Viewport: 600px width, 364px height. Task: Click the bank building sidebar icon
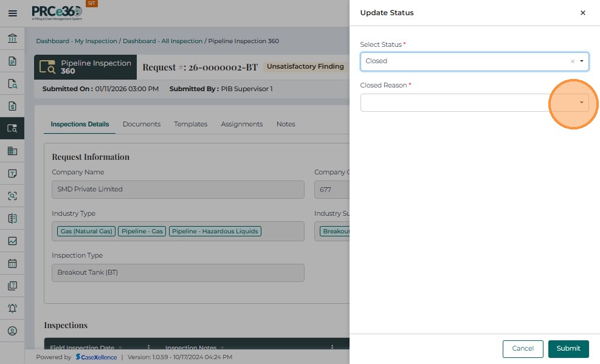pyautogui.click(x=12, y=39)
